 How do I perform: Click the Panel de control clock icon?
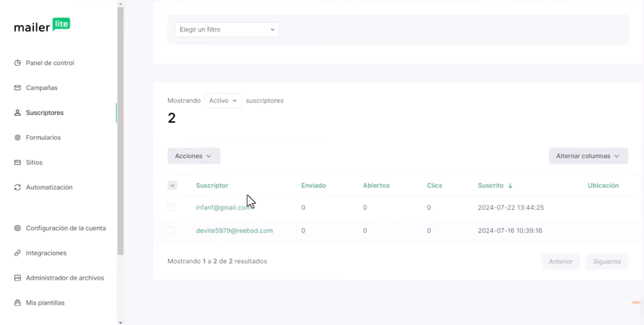point(17,63)
